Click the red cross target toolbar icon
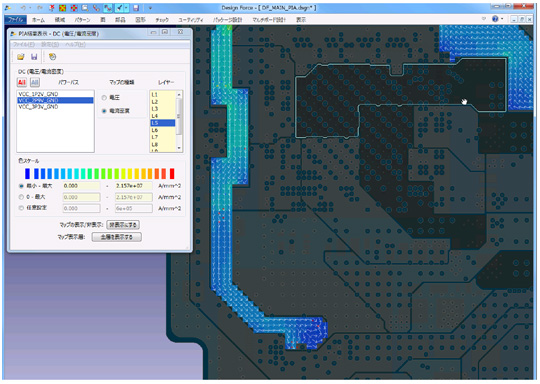 (x=73, y=8)
